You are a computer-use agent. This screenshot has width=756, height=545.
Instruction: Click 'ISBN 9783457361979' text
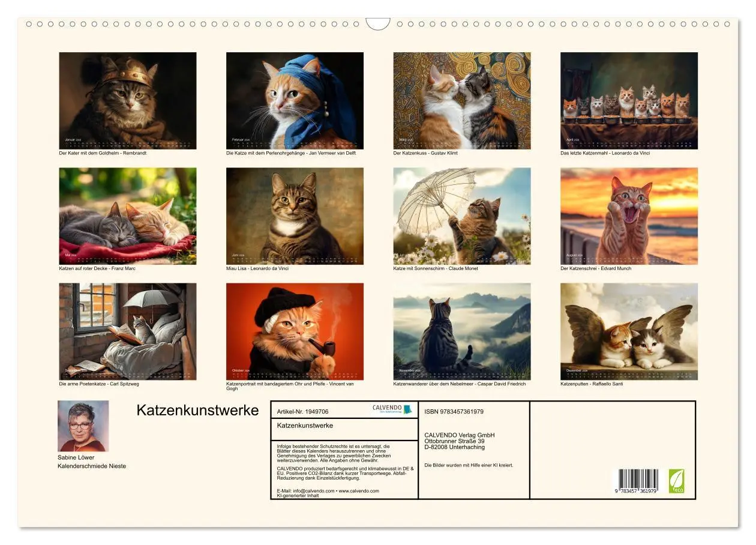tap(454, 412)
